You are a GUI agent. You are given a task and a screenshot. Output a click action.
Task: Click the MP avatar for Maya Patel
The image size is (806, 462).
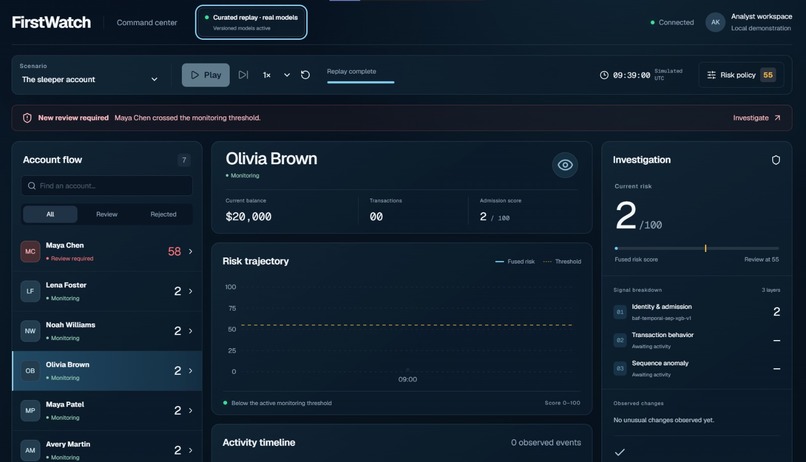coord(30,411)
